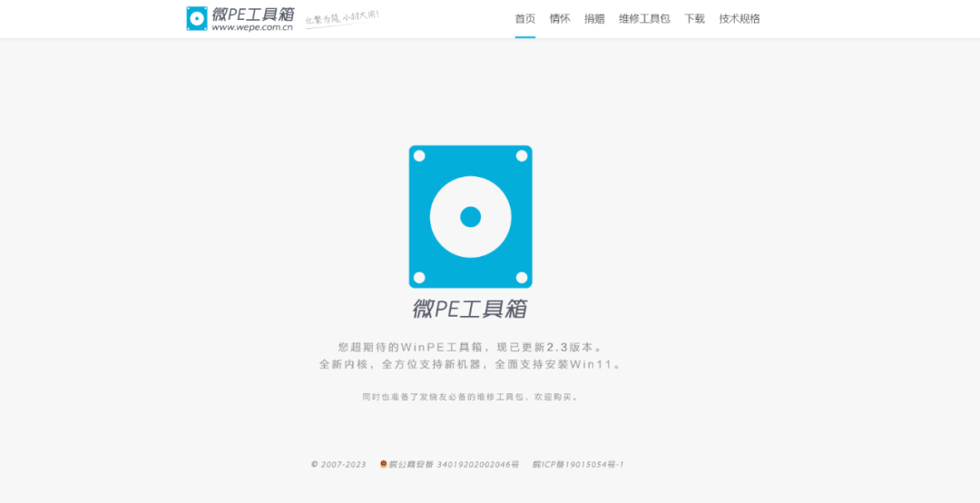Open the 维修工具包 nav item

tap(644, 19)
